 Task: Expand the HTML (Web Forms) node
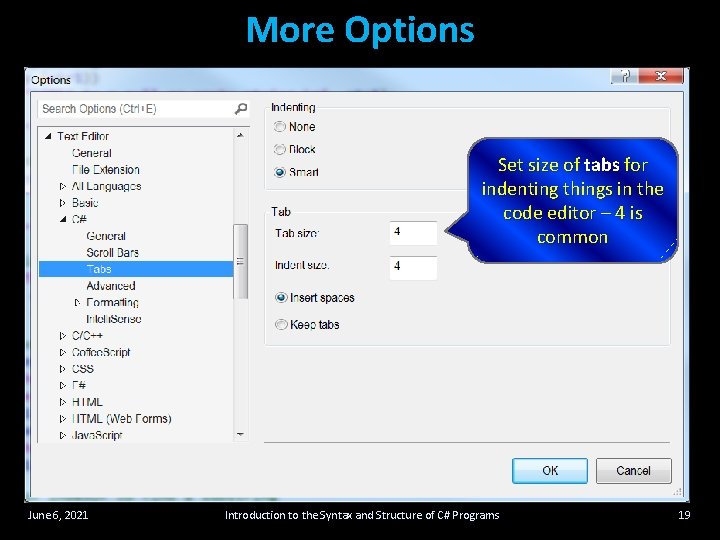(x=62, y=418)
